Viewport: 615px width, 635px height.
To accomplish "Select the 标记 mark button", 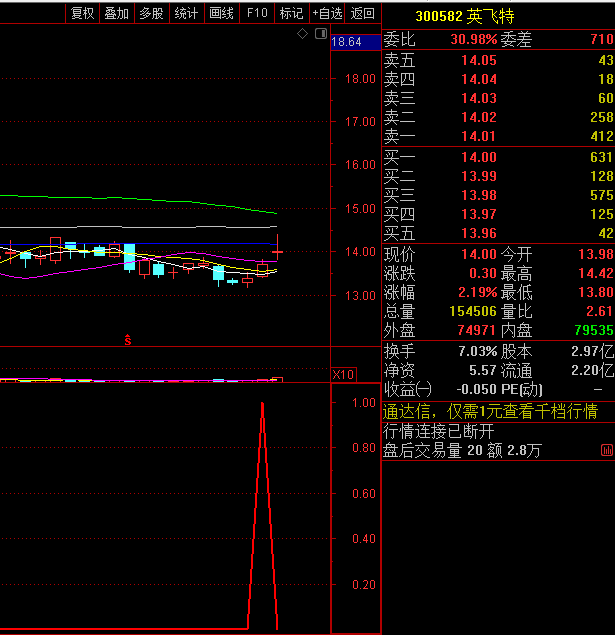I will pos(292,13).
